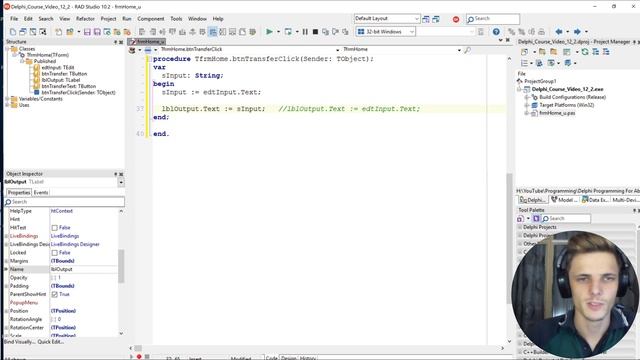
Task: Open the Object Inspector component selector dropdown
Action: tap(121, 182)
